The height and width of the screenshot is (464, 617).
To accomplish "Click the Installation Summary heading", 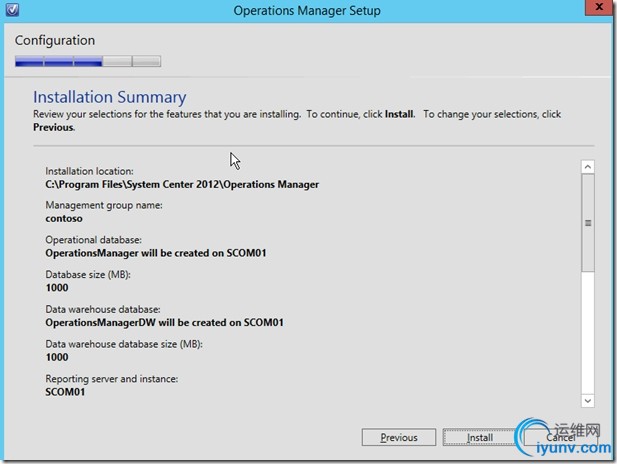I will (x=109, y=97).
